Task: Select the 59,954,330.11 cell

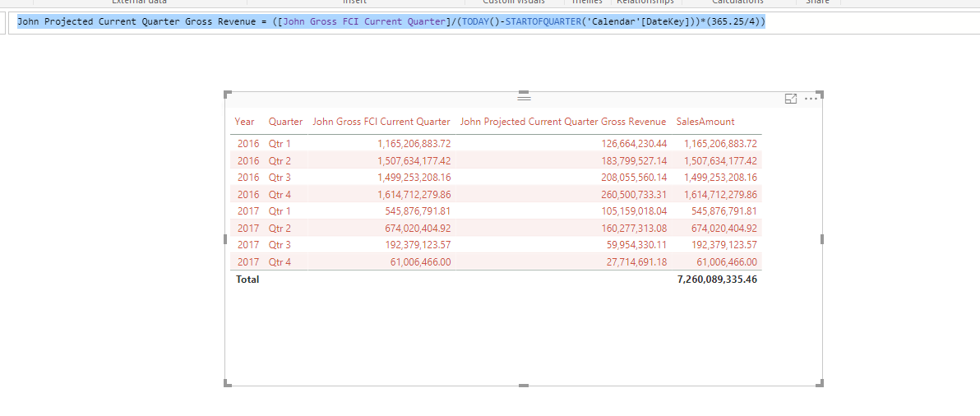Action: (x=637, y=245)
